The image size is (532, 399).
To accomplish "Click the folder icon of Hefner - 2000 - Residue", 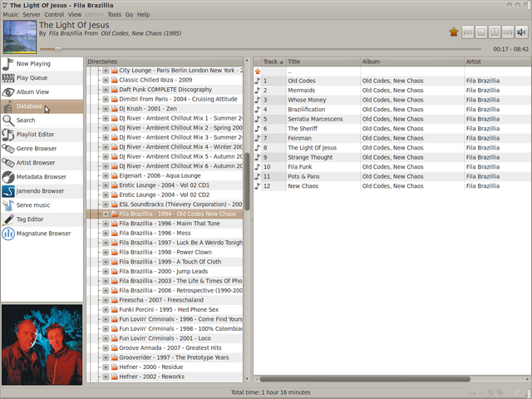I will (115, 367).
